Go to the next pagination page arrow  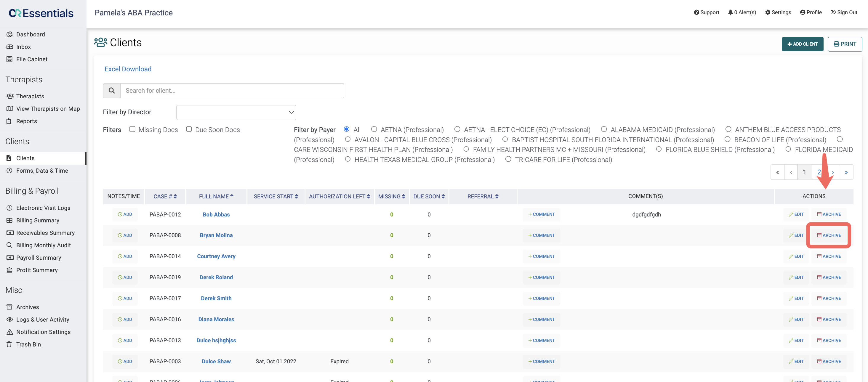tap(833, 172)
